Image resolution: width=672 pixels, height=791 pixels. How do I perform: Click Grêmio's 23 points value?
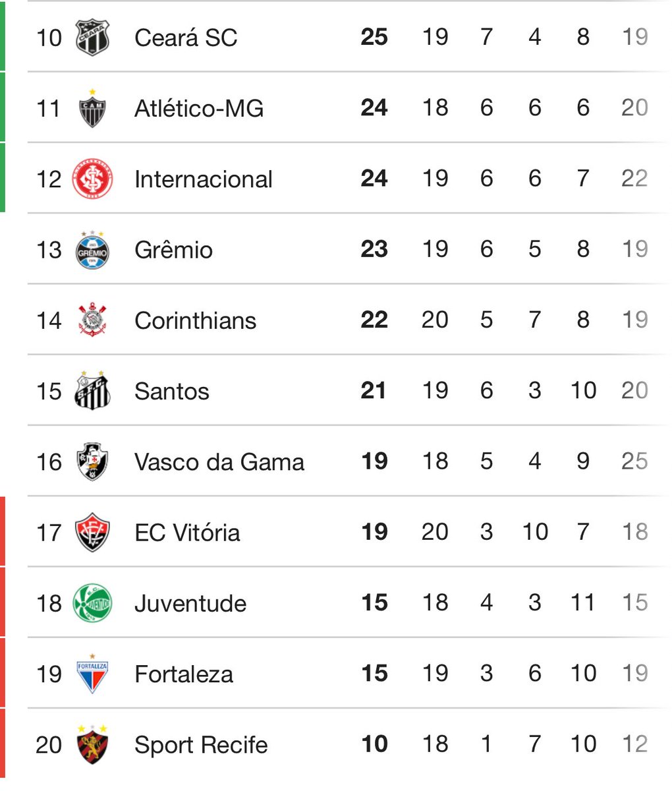[x=374, y=250]
